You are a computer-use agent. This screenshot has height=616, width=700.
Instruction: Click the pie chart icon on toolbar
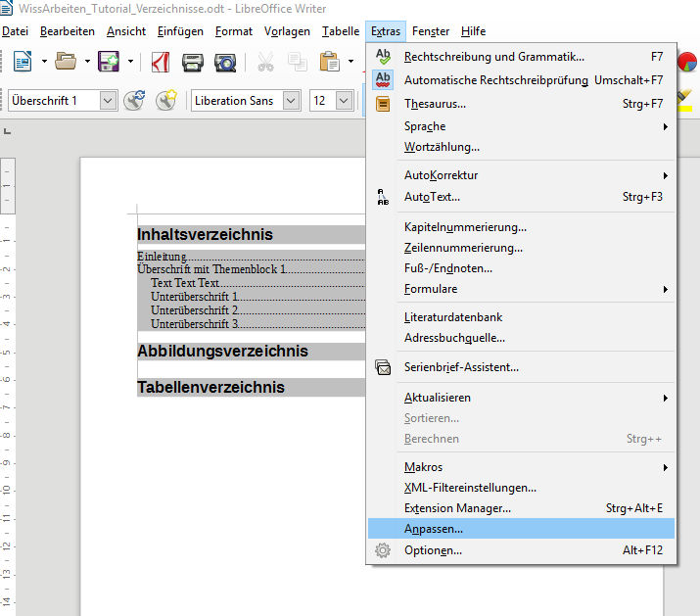point(686,62)
